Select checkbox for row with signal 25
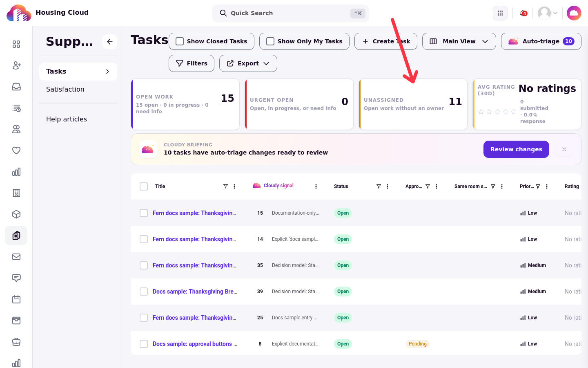This screenshot has width=588, height=368. pos(144,318)
